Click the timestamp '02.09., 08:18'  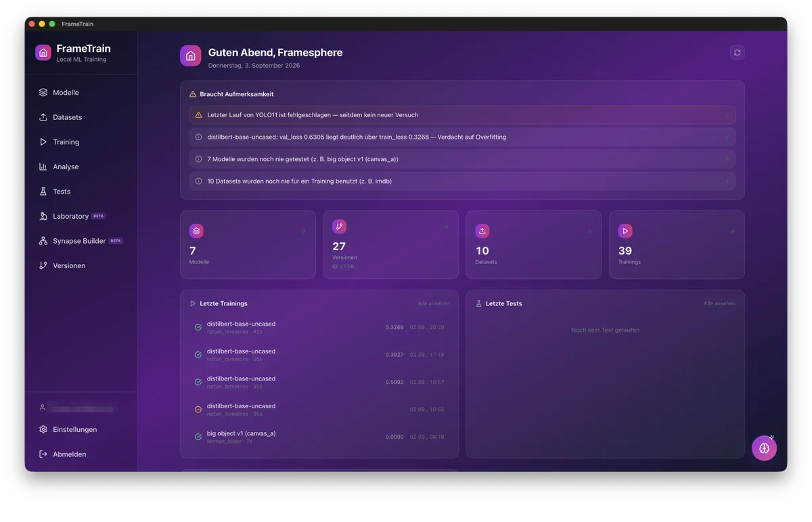[427, 437]
